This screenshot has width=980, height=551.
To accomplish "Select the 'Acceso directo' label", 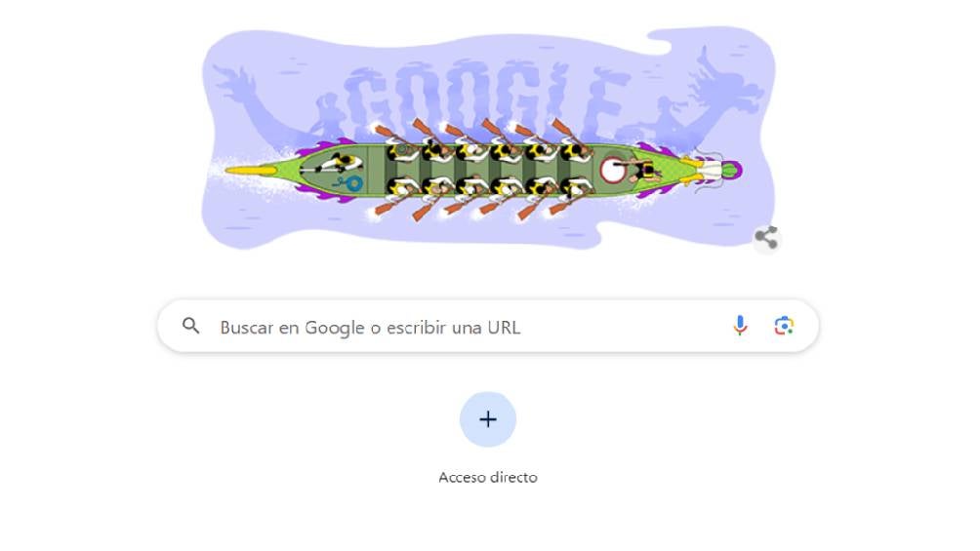I will [487, 477].
